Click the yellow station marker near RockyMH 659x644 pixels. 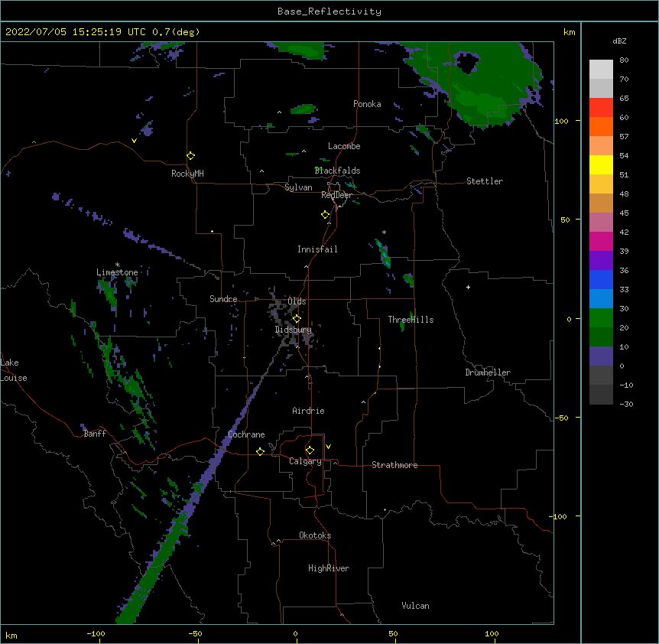[190, 156]
